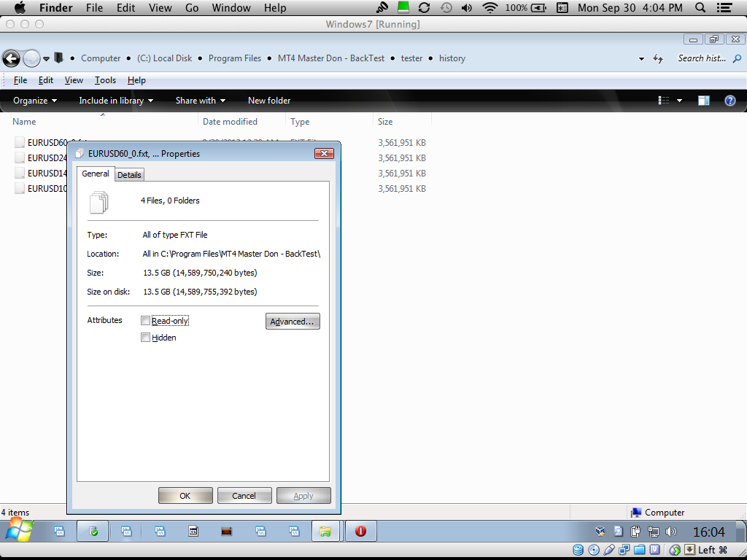Refresh the history folder view
747x560 pixels.
(x=658, y=58)
